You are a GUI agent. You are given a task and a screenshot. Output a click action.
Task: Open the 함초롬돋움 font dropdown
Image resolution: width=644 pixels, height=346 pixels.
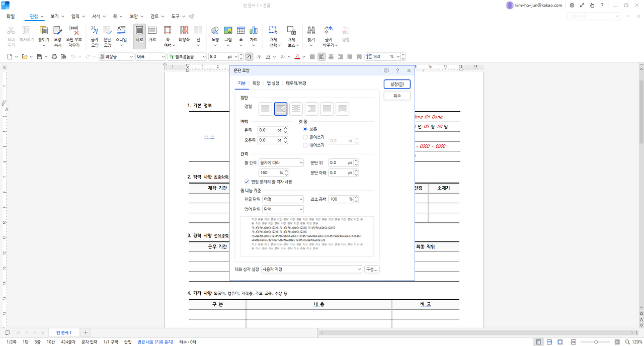187,57
